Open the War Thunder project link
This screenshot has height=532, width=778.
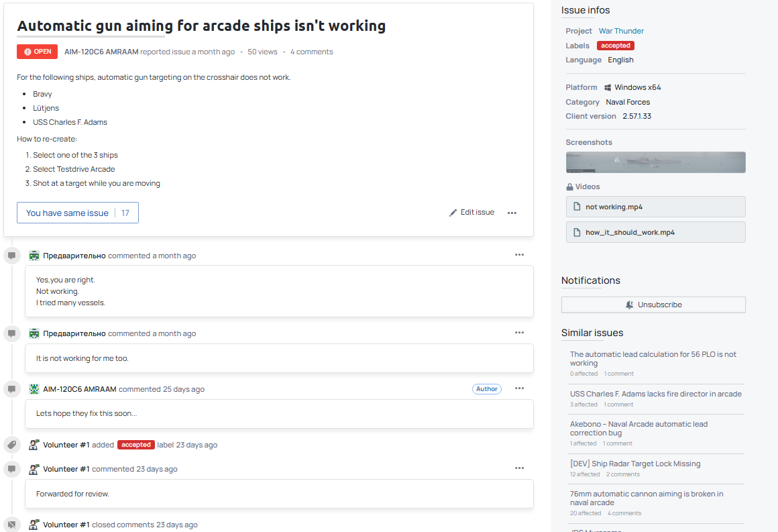pos(621,31)
